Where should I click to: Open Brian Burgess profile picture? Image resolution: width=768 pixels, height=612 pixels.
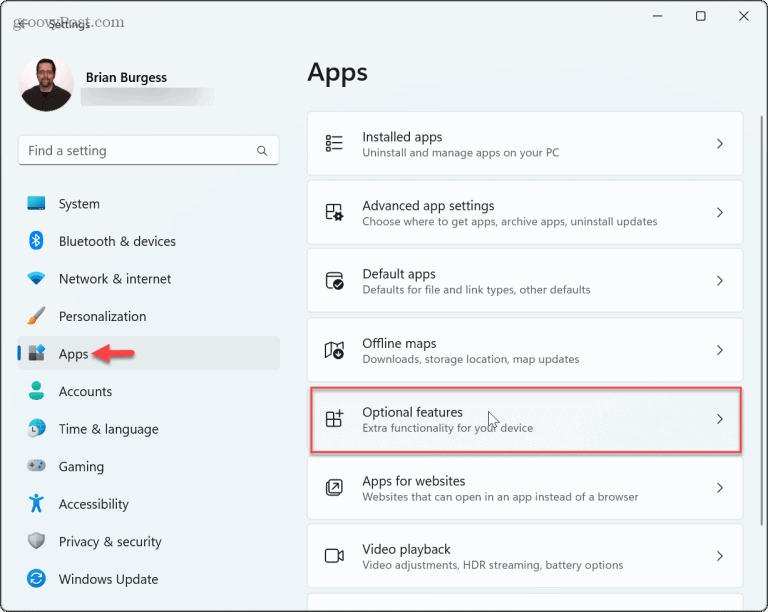coord(46,84)
